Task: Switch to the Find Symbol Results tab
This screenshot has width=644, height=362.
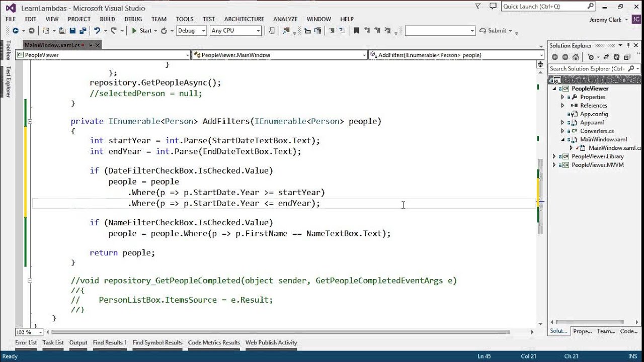Action: [x=157, y=343]
